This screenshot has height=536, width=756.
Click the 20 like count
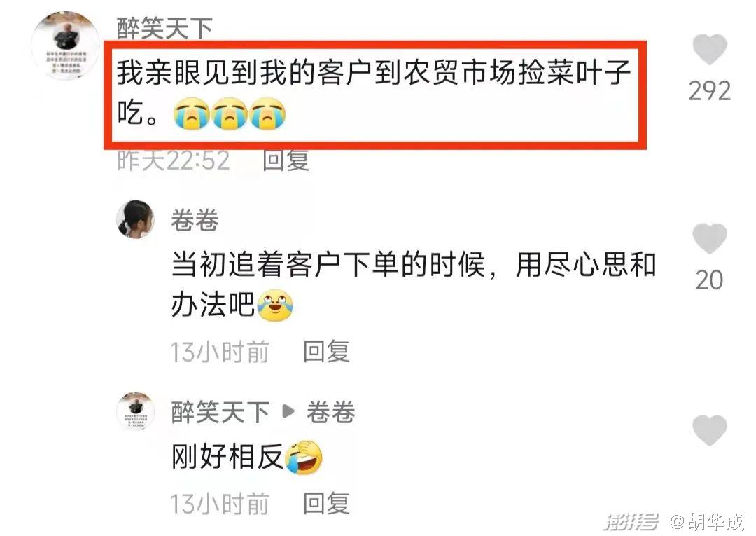pyautogui.click(x=709, y=280)
